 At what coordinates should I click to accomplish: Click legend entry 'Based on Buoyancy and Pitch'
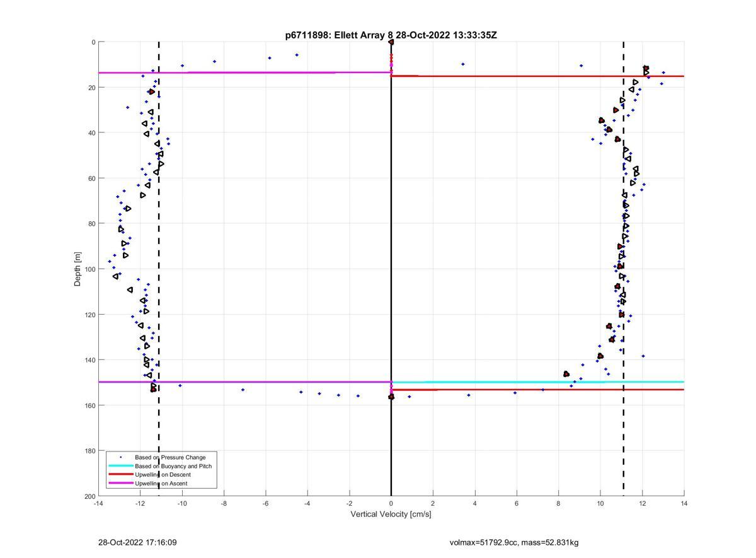pos(173,466)
